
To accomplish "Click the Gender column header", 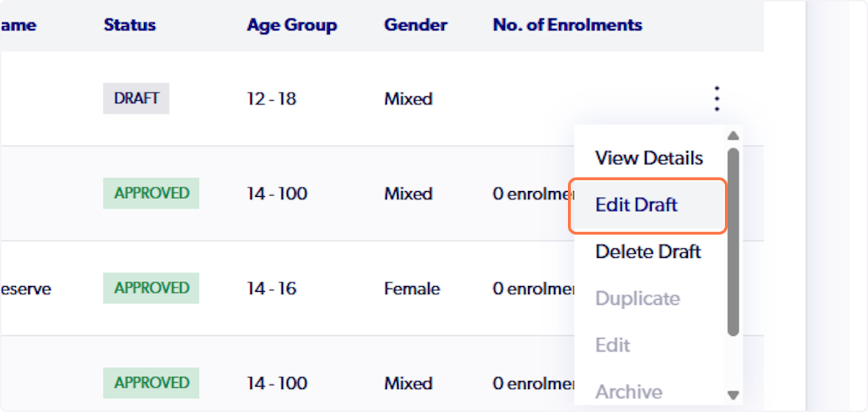I will [x=415, y=25].
